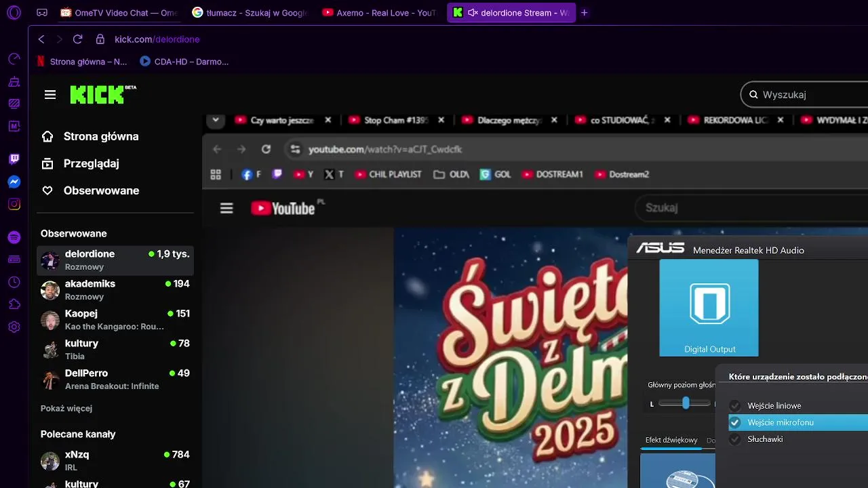
Task: Open the DellPerro followed channel
Action: pyautogui.click(x=115, y=380)
